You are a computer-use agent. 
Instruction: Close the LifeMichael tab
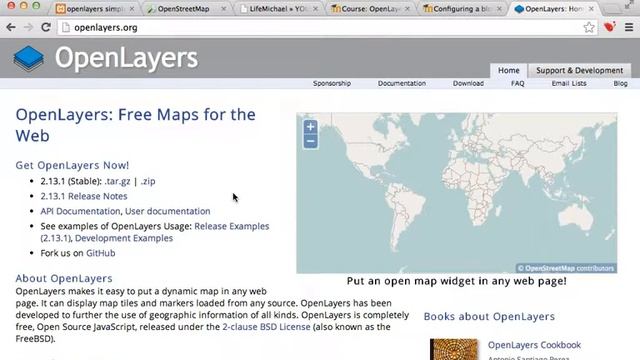pyautogui.click(x=315, y=9)
